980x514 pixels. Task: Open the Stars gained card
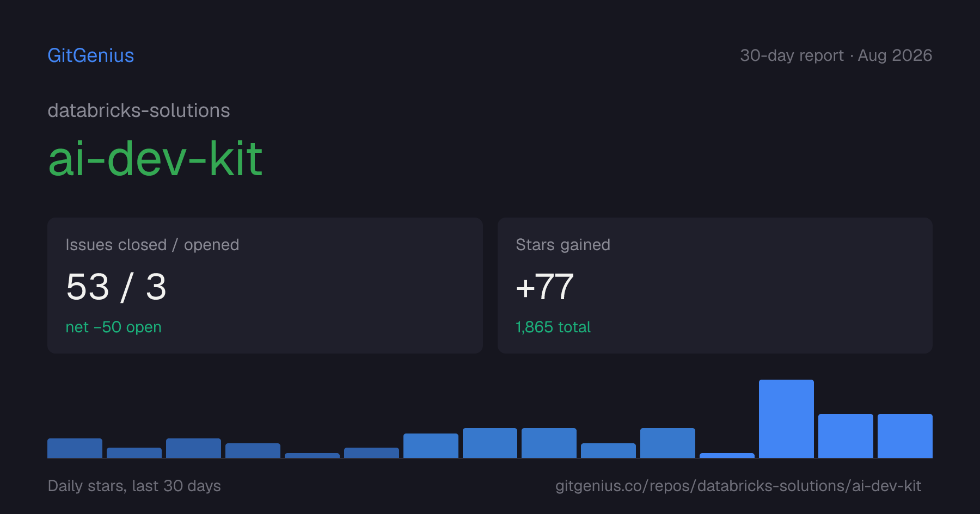coord(715,286)
